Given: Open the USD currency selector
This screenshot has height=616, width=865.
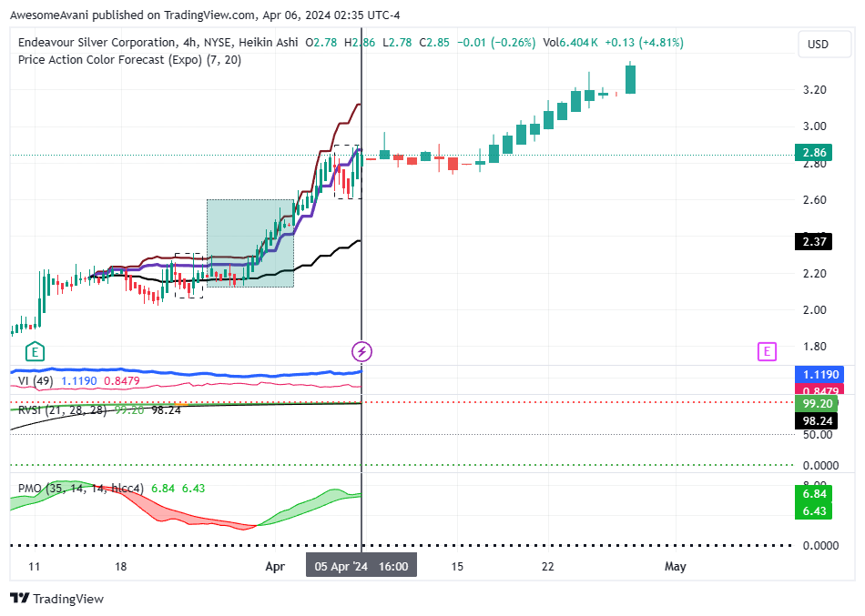Looking at the screenshot, I should point(824,44).
